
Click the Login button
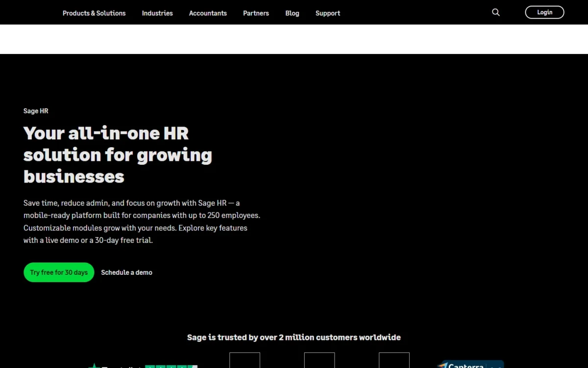tap(544, 12)
